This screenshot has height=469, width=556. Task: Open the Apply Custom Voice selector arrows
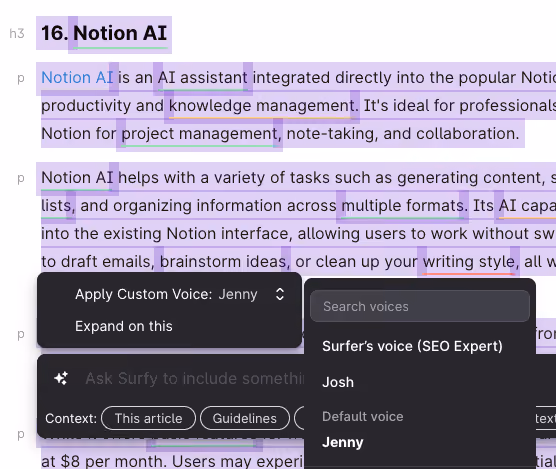(280, 294)
